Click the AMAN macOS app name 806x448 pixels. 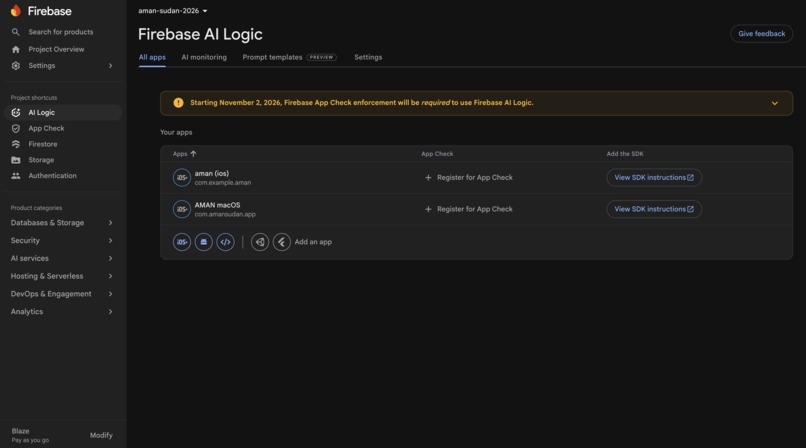point(217,205)
